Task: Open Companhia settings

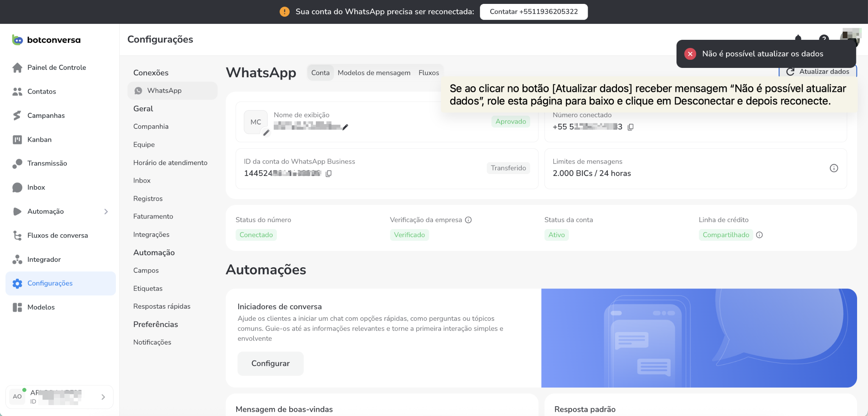Action: coord(151,126)
